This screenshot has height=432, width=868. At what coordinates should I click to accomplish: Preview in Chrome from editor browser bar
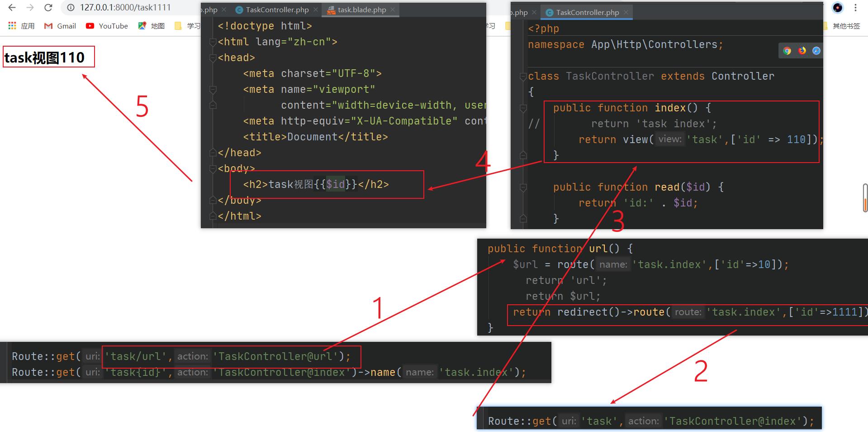click(787, 51)
